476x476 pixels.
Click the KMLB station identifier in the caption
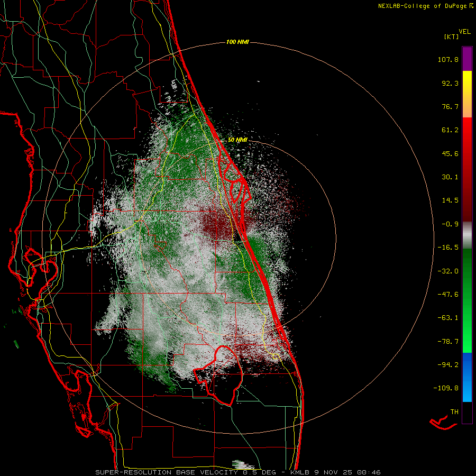point(301,472)
